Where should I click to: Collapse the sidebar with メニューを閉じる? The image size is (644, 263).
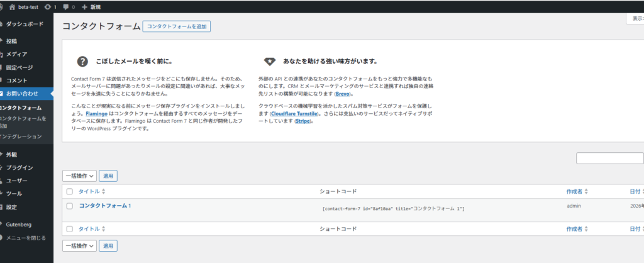[26, 238]
